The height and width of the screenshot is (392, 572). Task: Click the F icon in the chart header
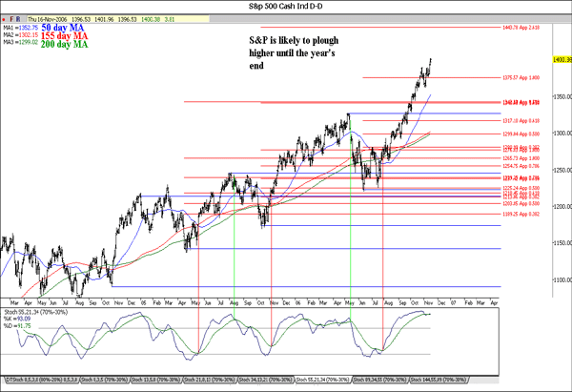pos(11,19)
